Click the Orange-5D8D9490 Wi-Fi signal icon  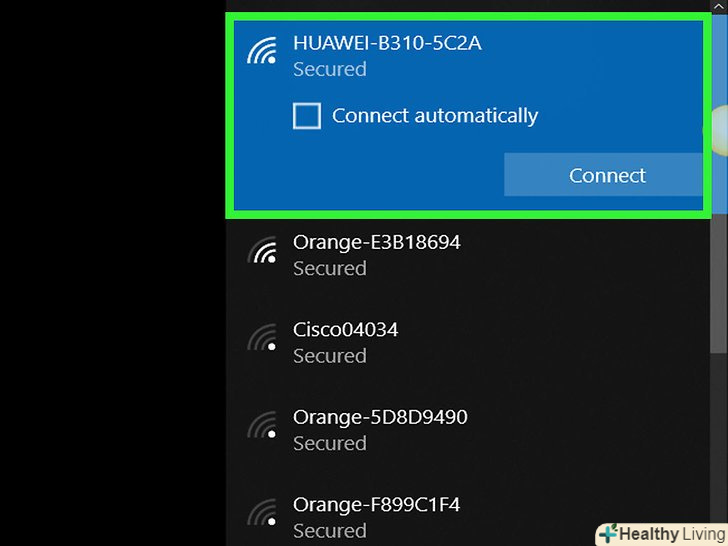(262, 425)
